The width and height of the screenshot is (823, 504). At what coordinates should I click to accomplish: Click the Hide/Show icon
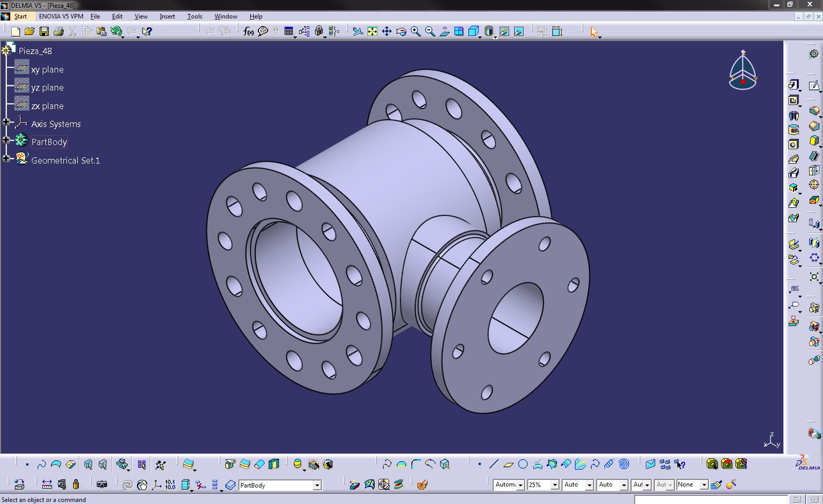pos(504,32)
